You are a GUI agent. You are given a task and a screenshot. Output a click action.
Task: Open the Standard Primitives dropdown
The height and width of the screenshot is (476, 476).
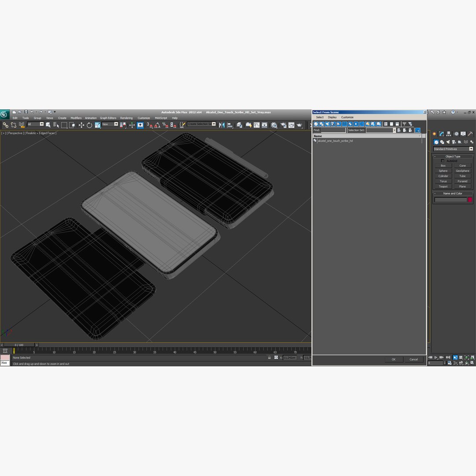(453, 149)
